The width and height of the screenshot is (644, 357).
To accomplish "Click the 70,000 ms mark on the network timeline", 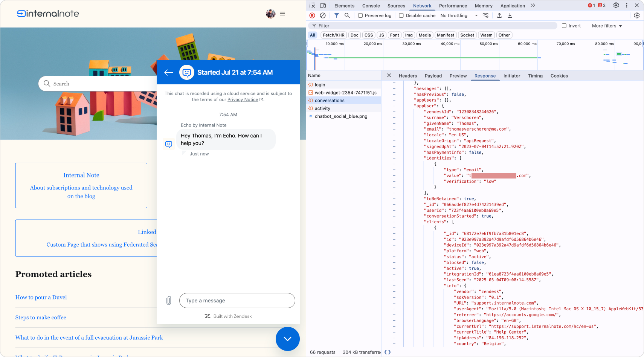I will pyautogui.click(x=566, y=44).
